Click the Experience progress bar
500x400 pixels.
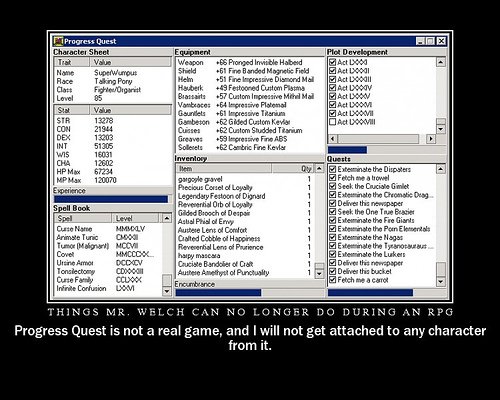[113, 199]
